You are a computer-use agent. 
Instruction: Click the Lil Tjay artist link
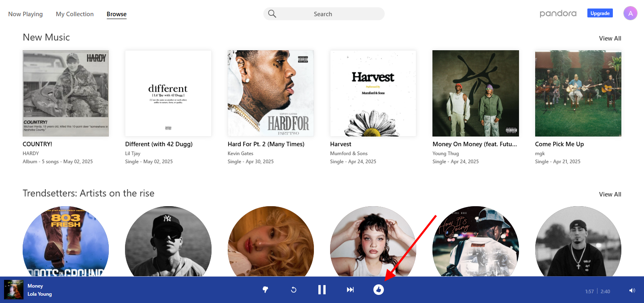point(133,154)
